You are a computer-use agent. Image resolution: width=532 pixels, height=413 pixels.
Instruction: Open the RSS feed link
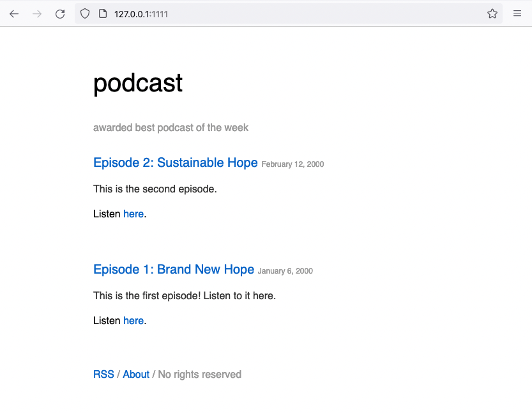click(x=103, y=374)
